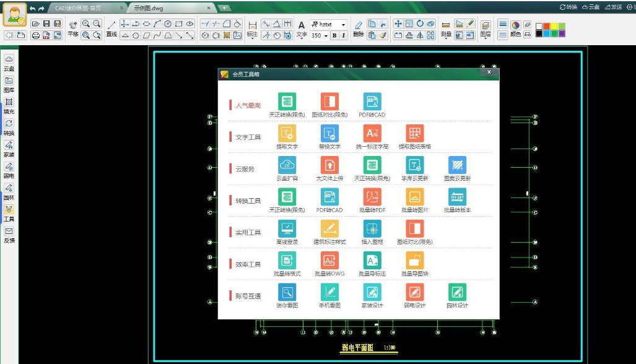636x364 pixels.
Task: Open 天正转换(限免) in 人气最高 row
Action: coord(287,105)
